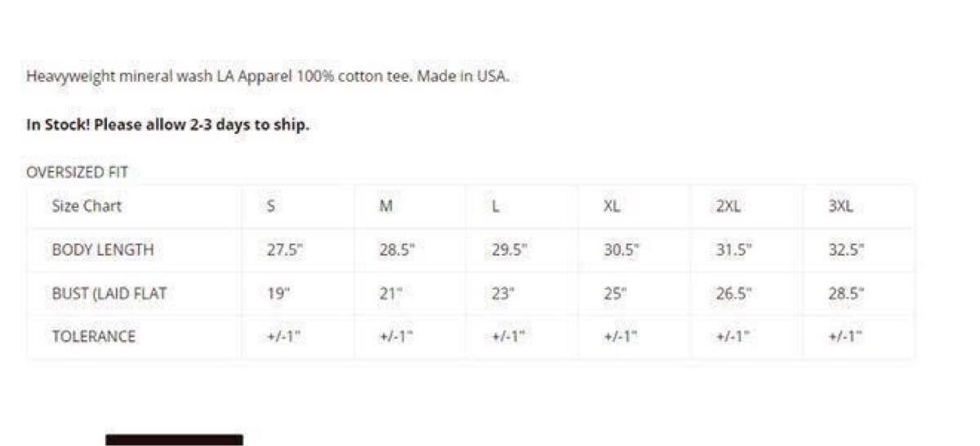Click the Heavyweight mineral wash description text
This screenshot has height=446, width=980.
267,76
